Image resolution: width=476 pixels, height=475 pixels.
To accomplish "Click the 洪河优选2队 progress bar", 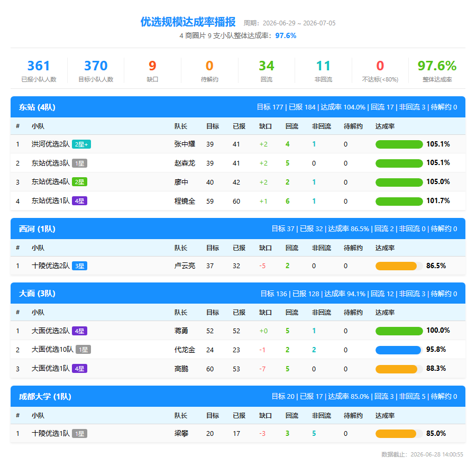I will click(399, 144).
